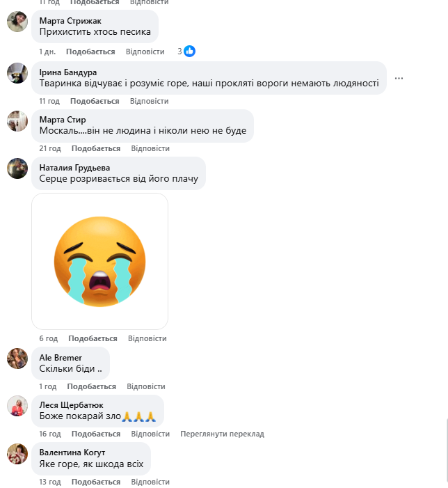Click Переглянути переклад under Леся Щербатюк's comment
The width and height of the screenshot is (448, 488).
click(x=222, y=434)
